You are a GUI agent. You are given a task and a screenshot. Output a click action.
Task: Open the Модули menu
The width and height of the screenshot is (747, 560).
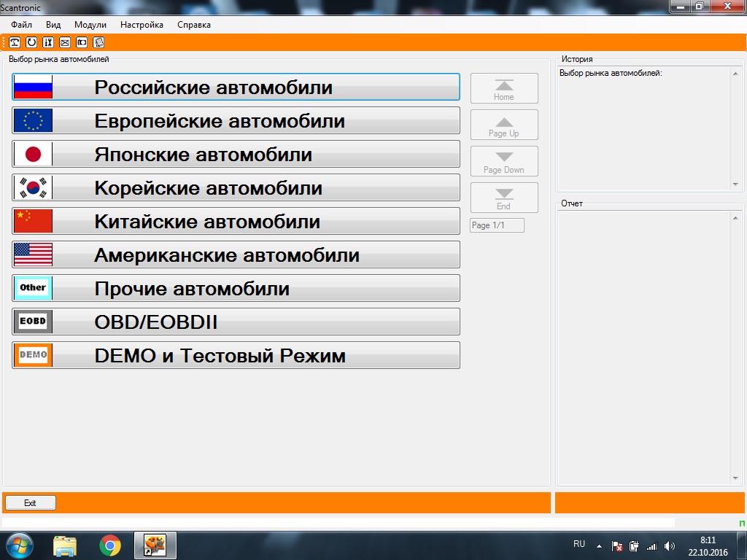coord(90,25)
